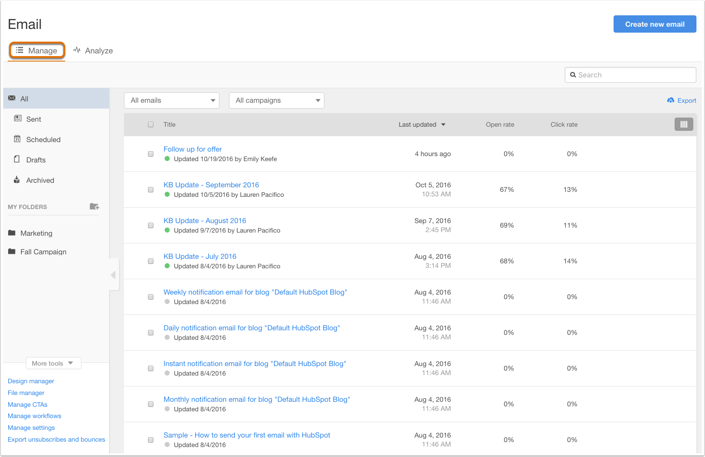
Task: Click the 14% click rate value
Action: point(570,261)
